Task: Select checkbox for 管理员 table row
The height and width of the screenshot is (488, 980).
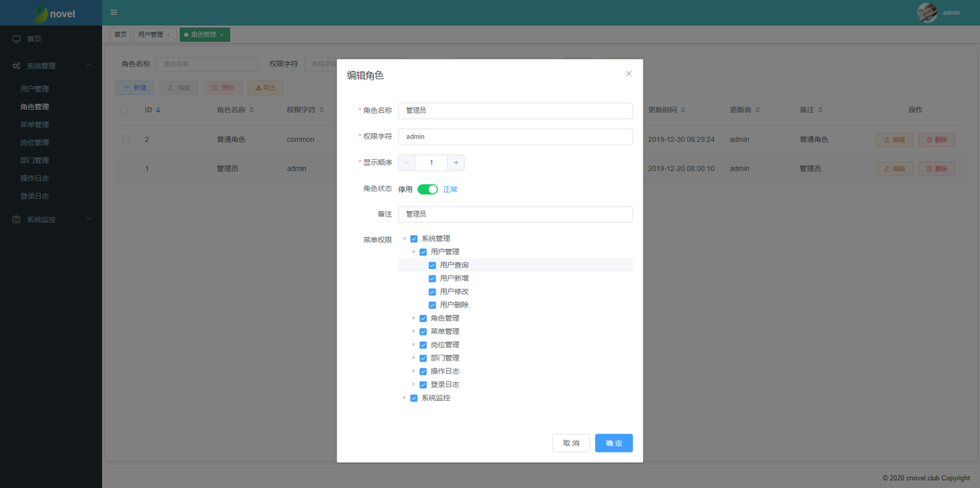Action: [x=126, y=168]
